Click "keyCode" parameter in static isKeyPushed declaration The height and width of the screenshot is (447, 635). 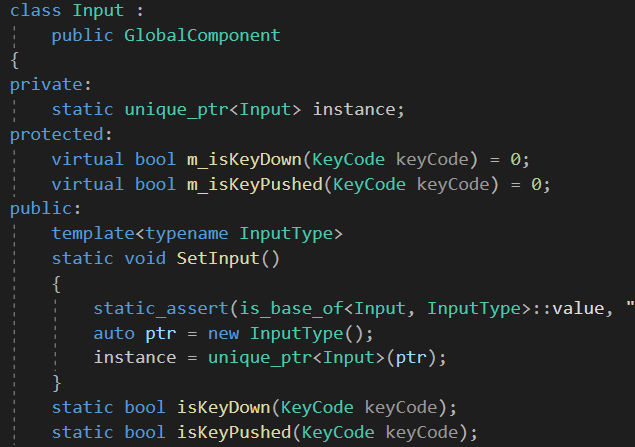422,433
